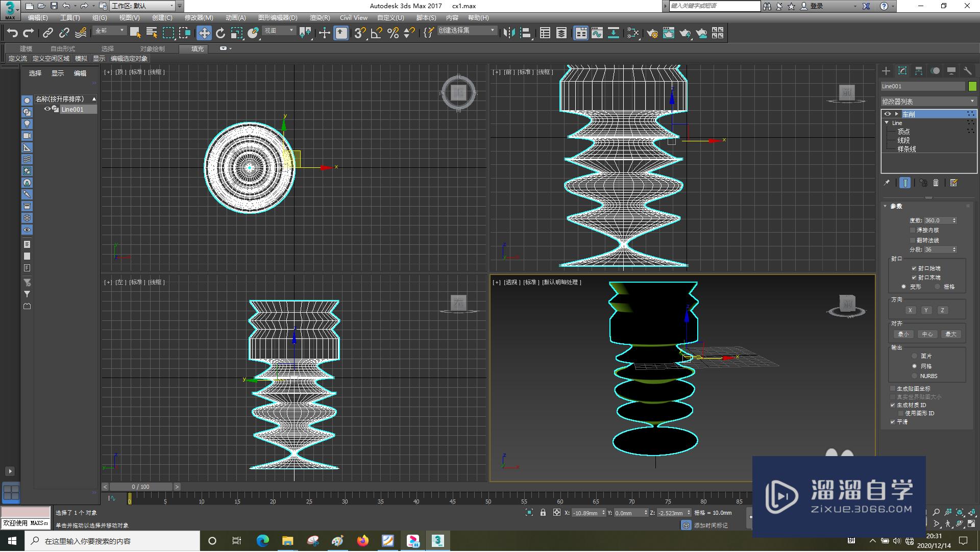Open the 创建选择集 dropdown

[467, 31]
